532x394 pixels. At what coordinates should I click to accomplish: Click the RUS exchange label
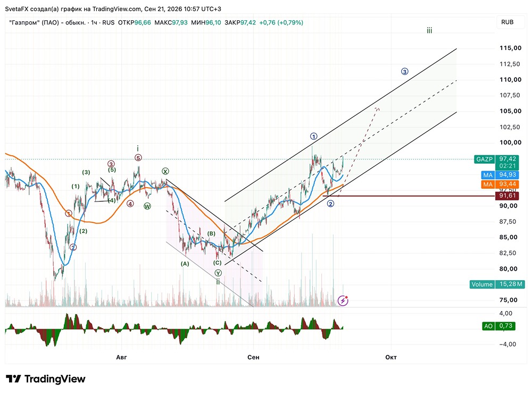(108, 23)
